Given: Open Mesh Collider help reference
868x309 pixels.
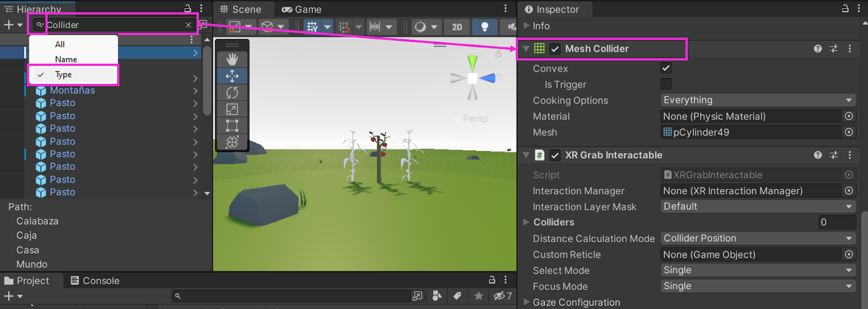Looking at the screenshot, I should (818, 49).
